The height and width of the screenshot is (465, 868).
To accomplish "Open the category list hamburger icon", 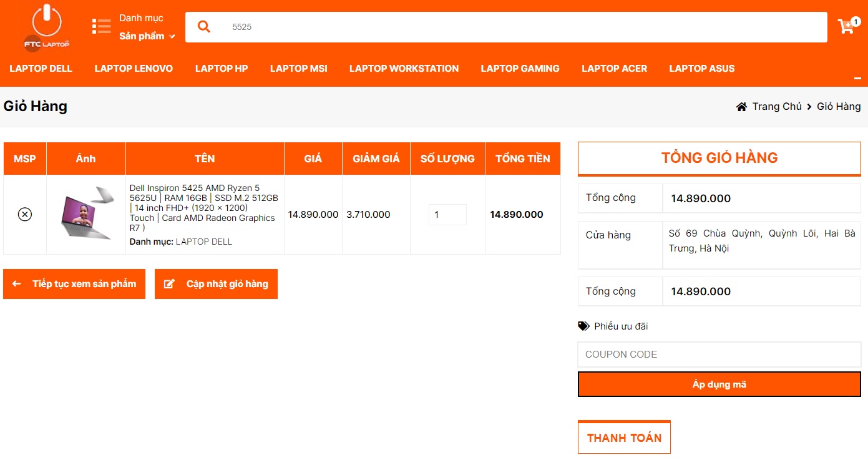I will [x=101, y=26].
